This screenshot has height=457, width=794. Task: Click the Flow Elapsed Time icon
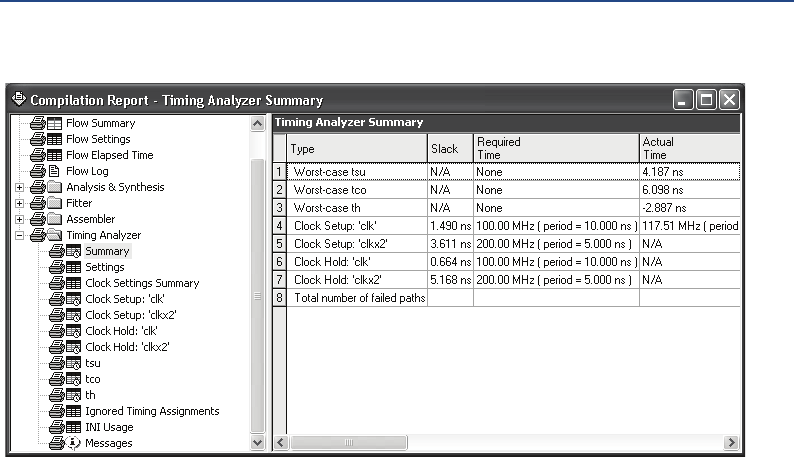(x=47, y=155)
